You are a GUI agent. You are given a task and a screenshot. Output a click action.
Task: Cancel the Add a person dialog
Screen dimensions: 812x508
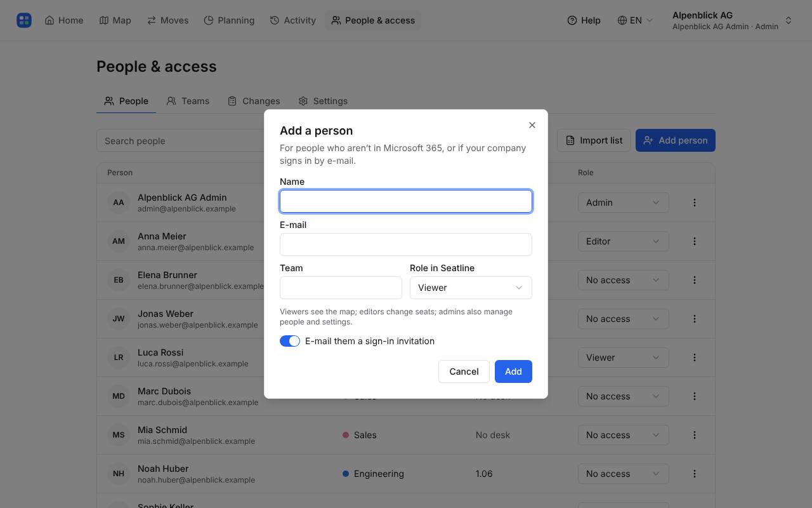[464, 371]
